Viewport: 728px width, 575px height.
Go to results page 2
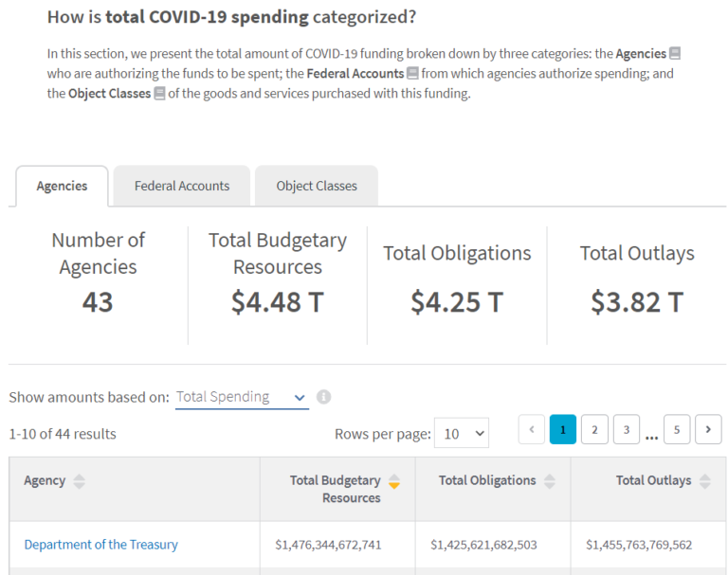[x=594, y=429]
